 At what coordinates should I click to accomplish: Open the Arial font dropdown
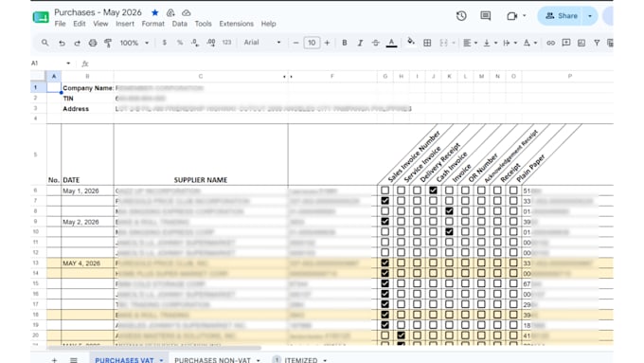click(262, 43)
